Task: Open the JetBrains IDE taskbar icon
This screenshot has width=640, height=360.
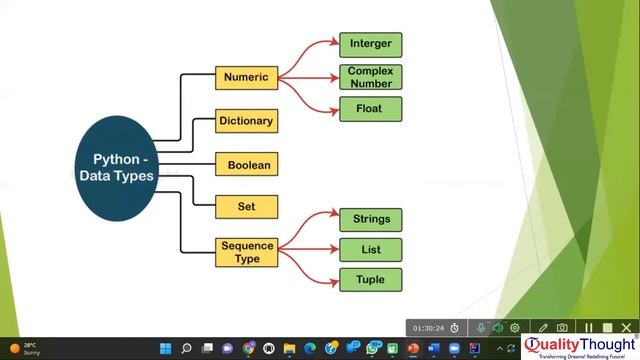Action: click(474, 348)
